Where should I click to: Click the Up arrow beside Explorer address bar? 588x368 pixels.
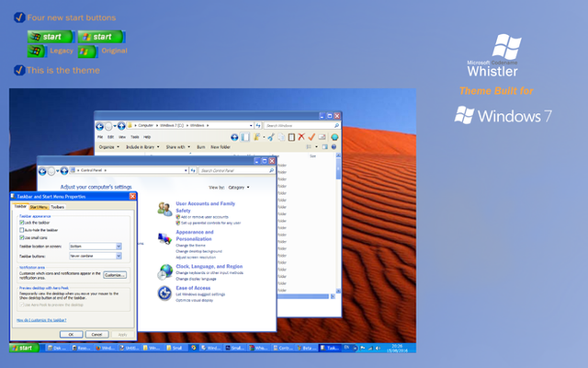(121, 126)
